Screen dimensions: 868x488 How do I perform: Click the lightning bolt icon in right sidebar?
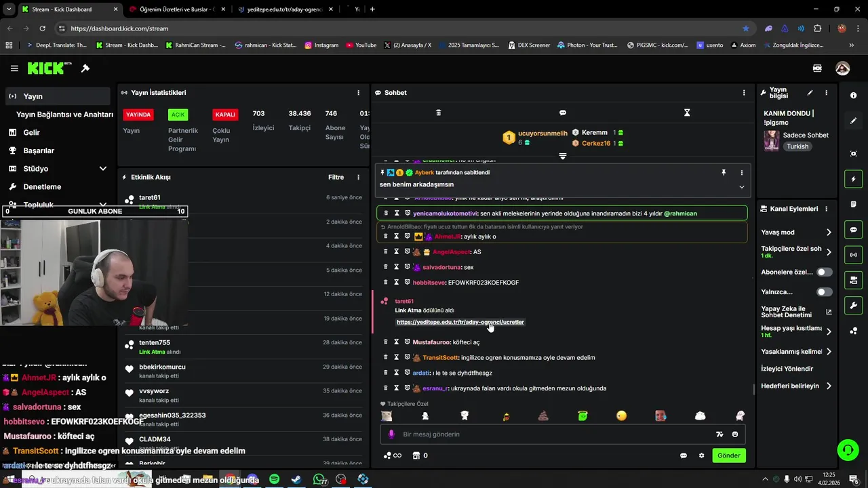click(x=853, y=179)
